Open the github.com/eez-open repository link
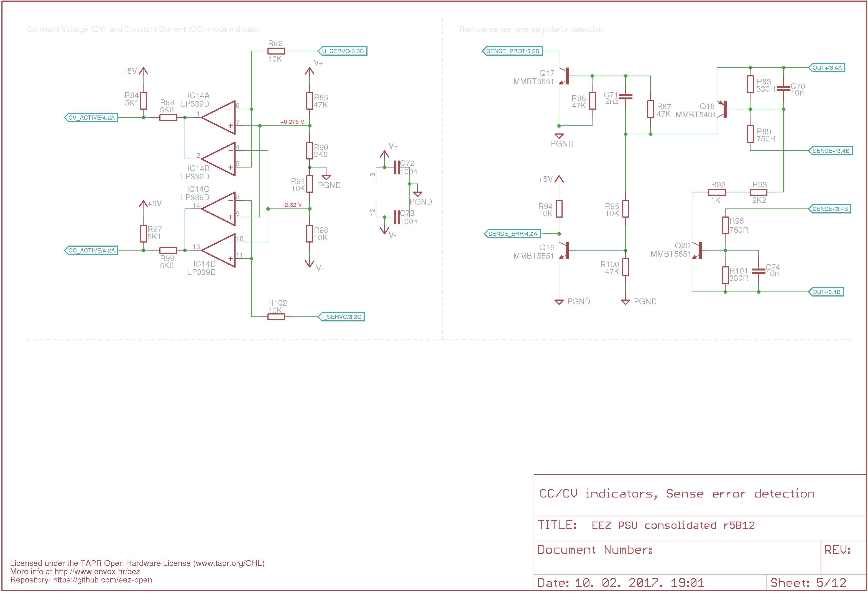 (103, 580)
